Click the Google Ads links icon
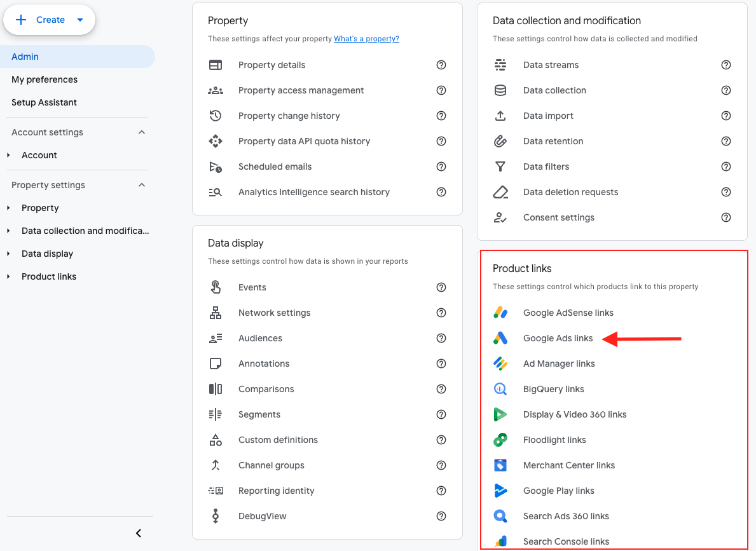This screenshot has width=756, height=551. (500, 338)
